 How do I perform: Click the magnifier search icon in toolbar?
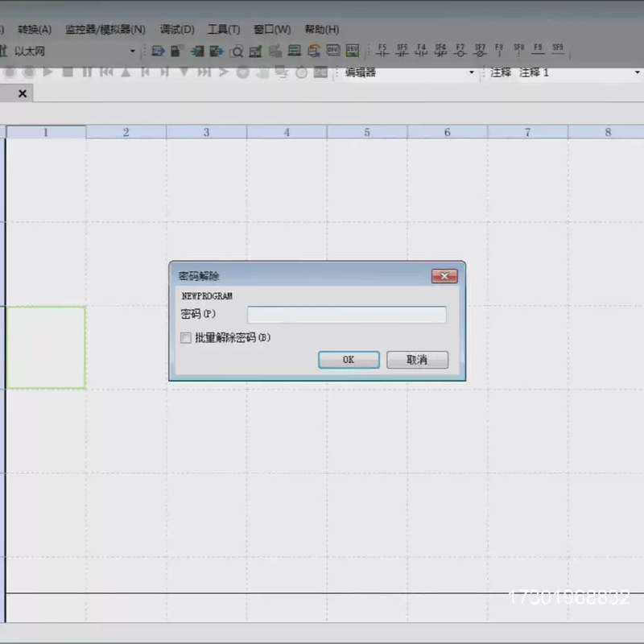pyautogui.click(x=237, y=52)
